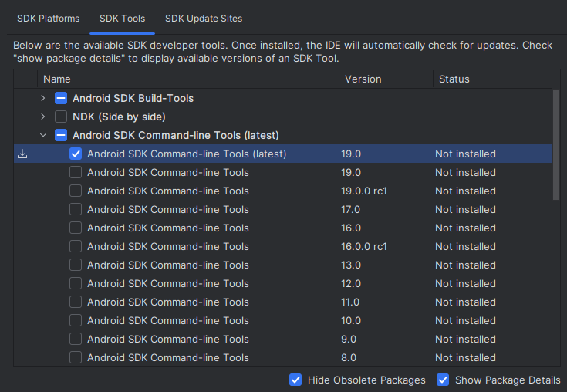Enable the Command-line Tools version 13.0 checkbox
This screenshot has height=392, width=567.
(76, 265)
